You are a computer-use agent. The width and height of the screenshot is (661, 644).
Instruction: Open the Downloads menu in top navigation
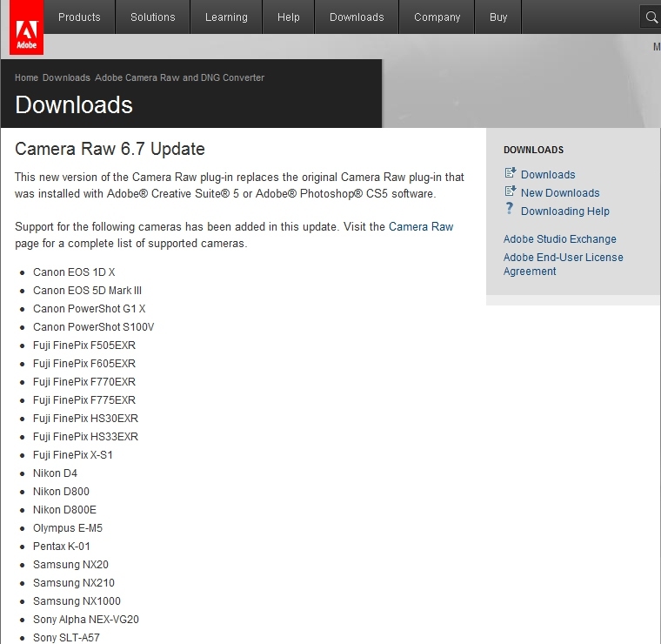357,17
